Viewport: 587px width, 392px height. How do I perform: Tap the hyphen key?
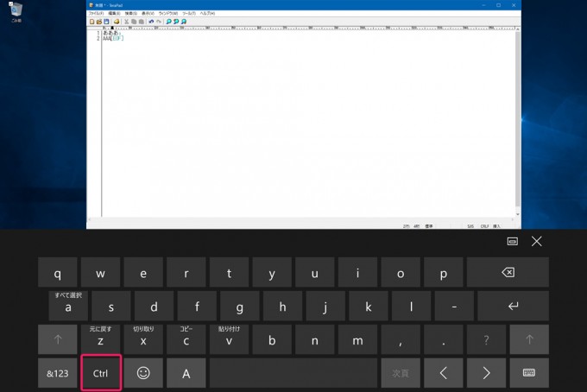[454, 306]
